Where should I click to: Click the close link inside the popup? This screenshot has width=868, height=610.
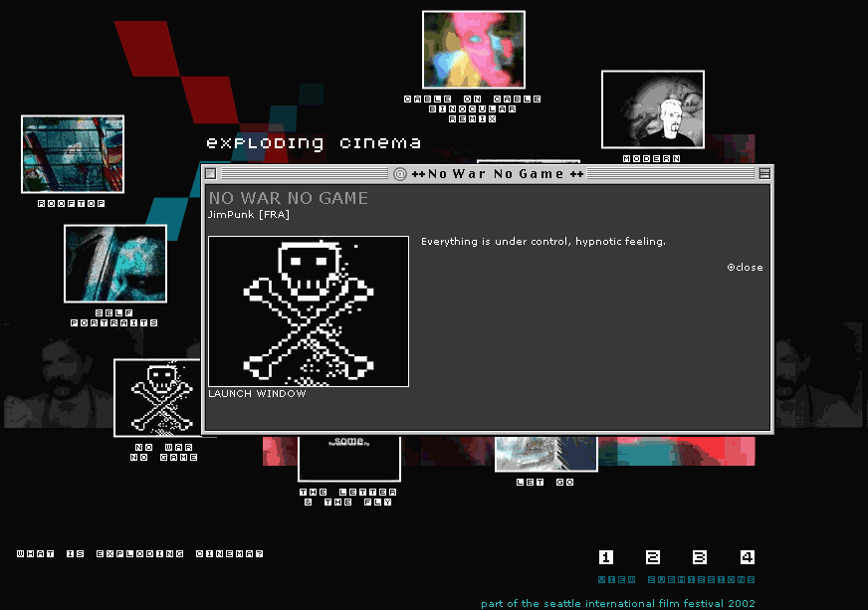tap(746, 268)
